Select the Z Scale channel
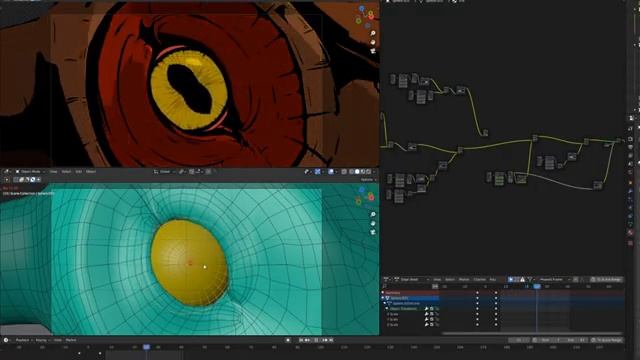 393,325
